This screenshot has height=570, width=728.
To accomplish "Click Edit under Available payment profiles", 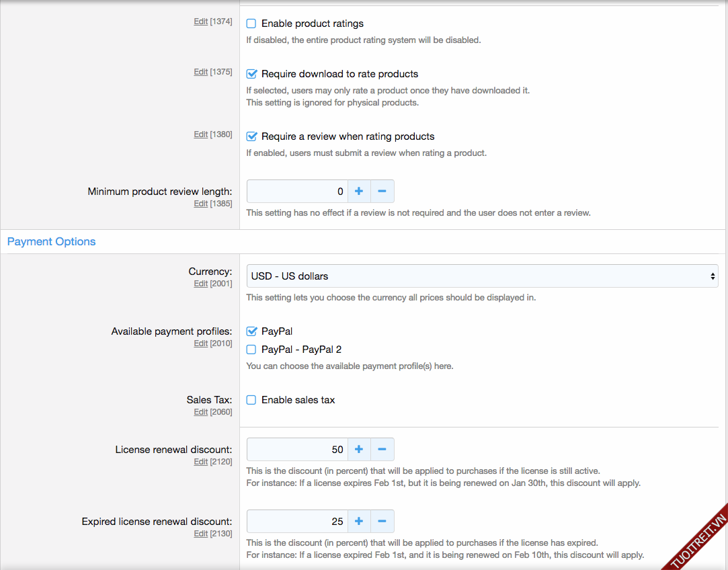I will tap(200, 343).
